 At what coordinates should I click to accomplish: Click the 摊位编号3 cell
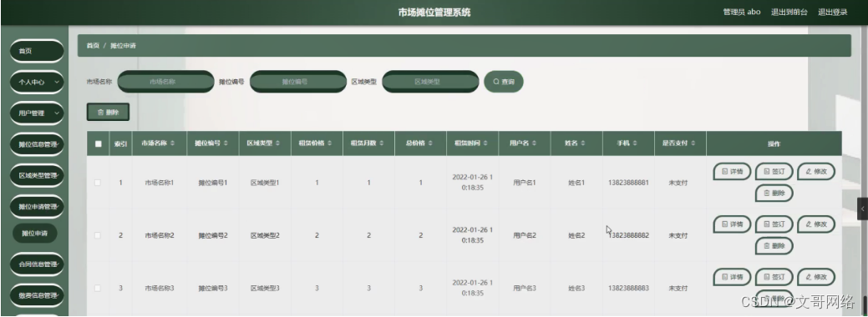(213, 289)
